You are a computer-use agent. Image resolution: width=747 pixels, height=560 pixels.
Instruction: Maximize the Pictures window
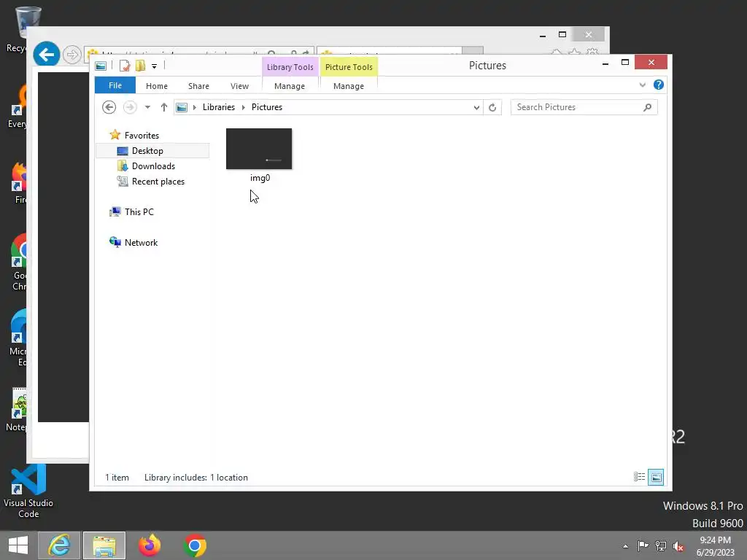(x=625, y=63)
